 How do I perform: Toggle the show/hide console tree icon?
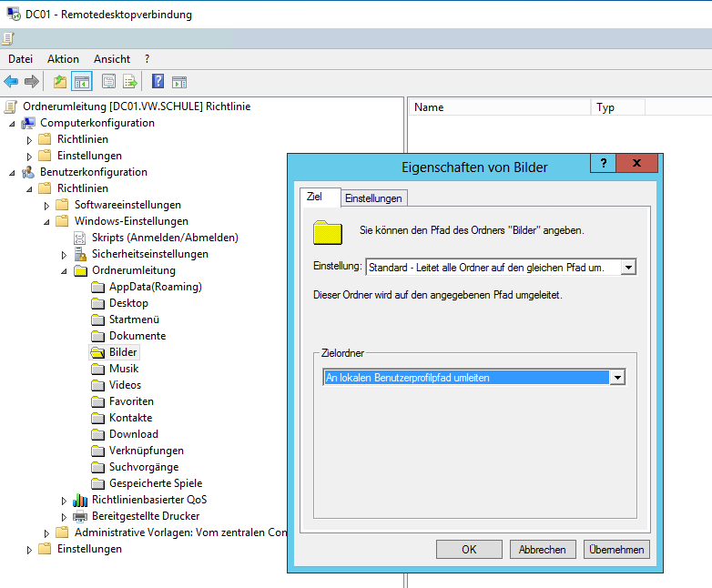click(82, 82)
